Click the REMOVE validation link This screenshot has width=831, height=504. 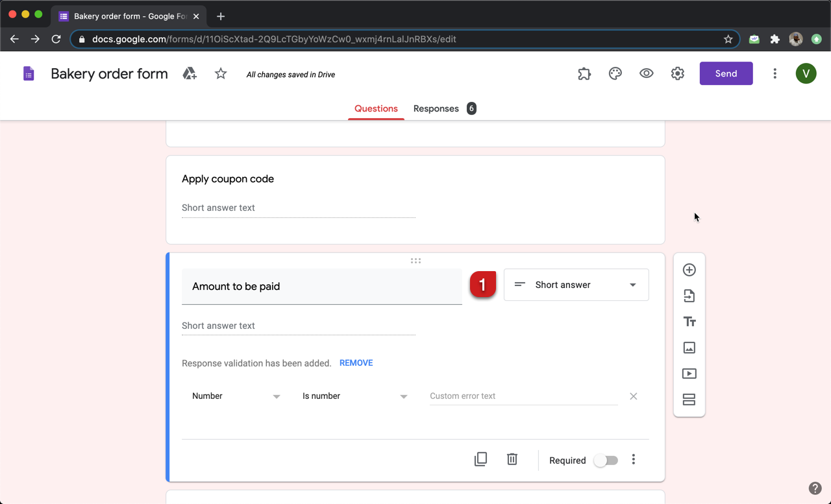point(356,363)
